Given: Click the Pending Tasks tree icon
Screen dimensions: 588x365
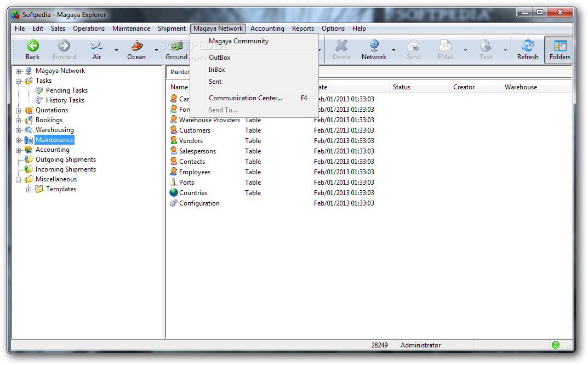Looking at the screenshot, I should point(39,90).
